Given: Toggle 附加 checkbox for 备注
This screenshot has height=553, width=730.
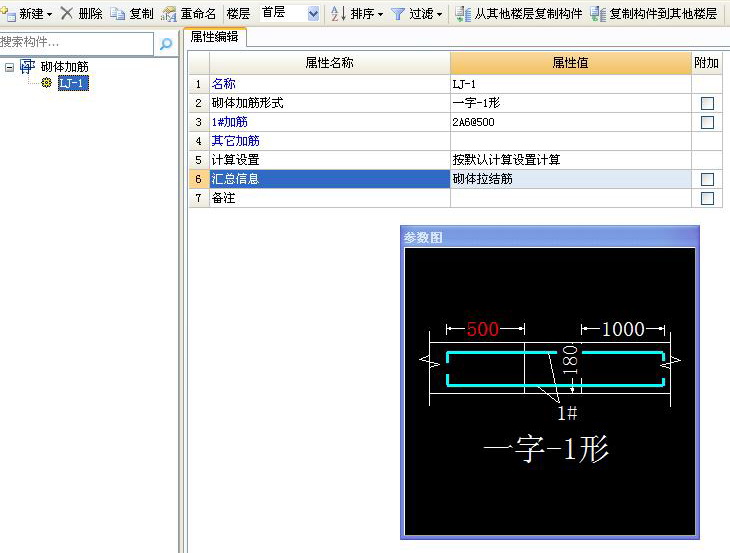Looking at the screenshot, I should (x=707, y=198).
